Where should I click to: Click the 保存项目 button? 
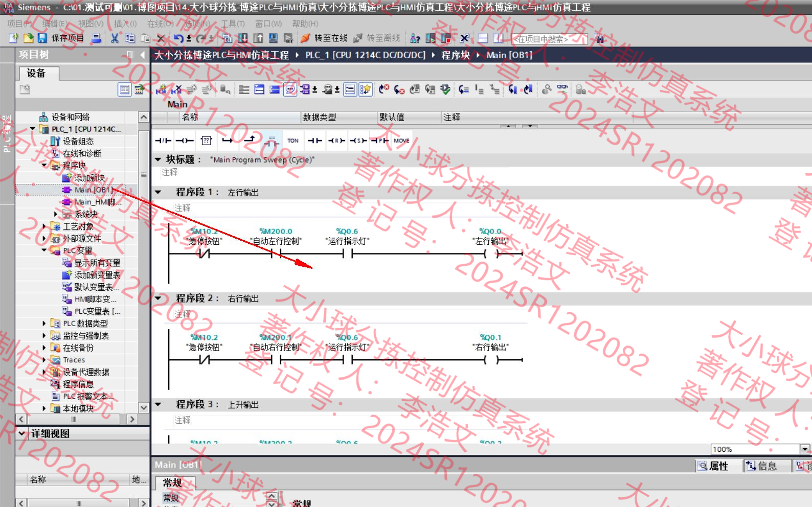tap(61, 38)
